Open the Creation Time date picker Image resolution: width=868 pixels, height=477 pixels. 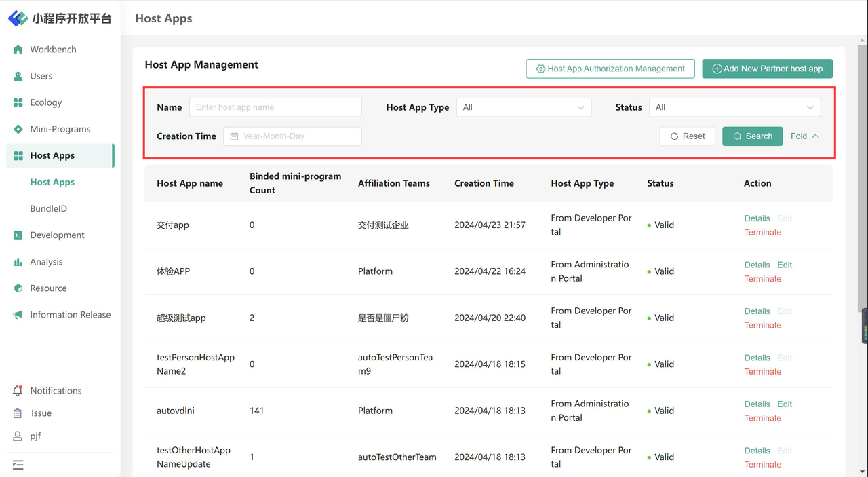tap(292, 136)
